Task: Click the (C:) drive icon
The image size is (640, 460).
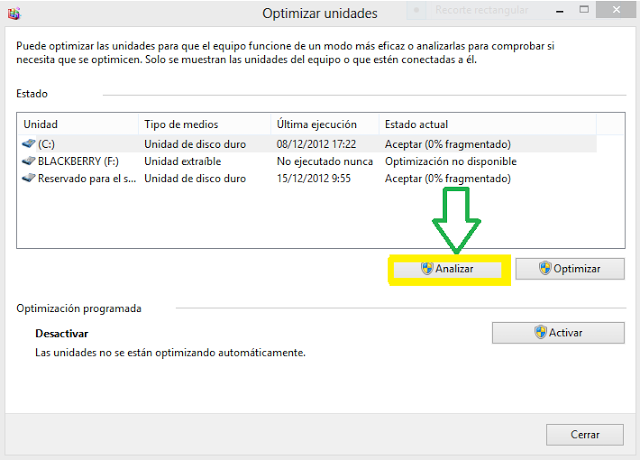Action: (29, 144)
